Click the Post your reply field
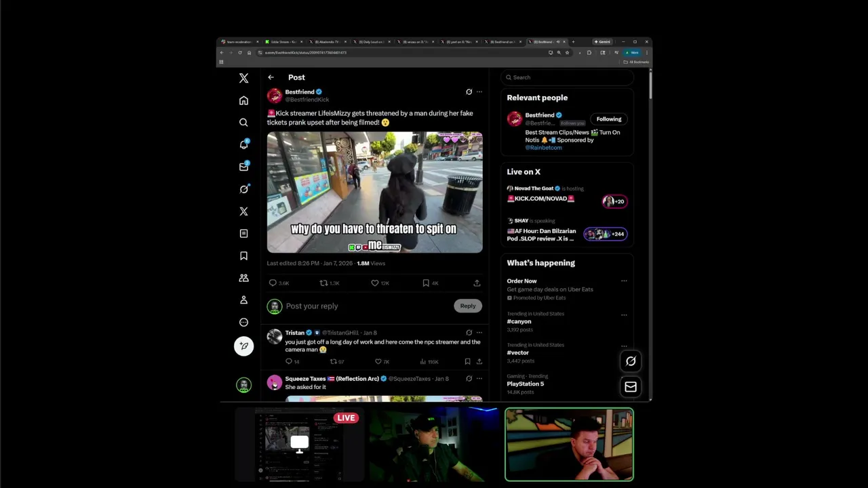The height and width of the screenshot is (488, 868). tap(367, 306)
